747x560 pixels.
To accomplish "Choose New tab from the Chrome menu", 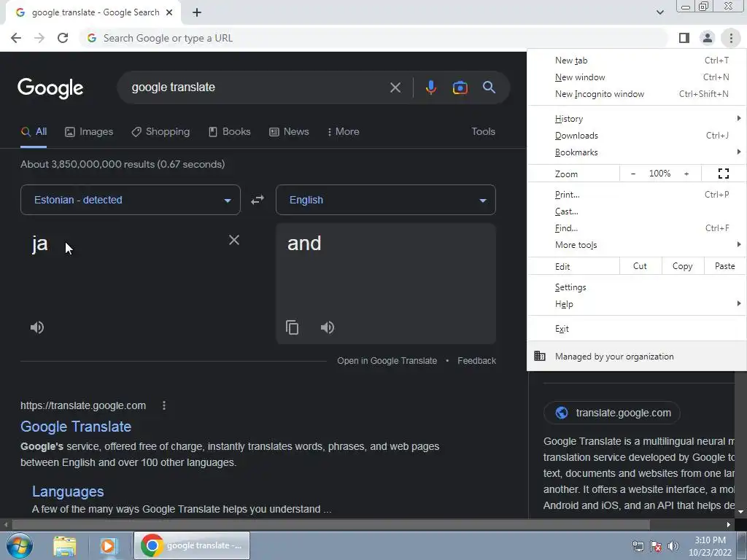I will click(x=636, y=61).
